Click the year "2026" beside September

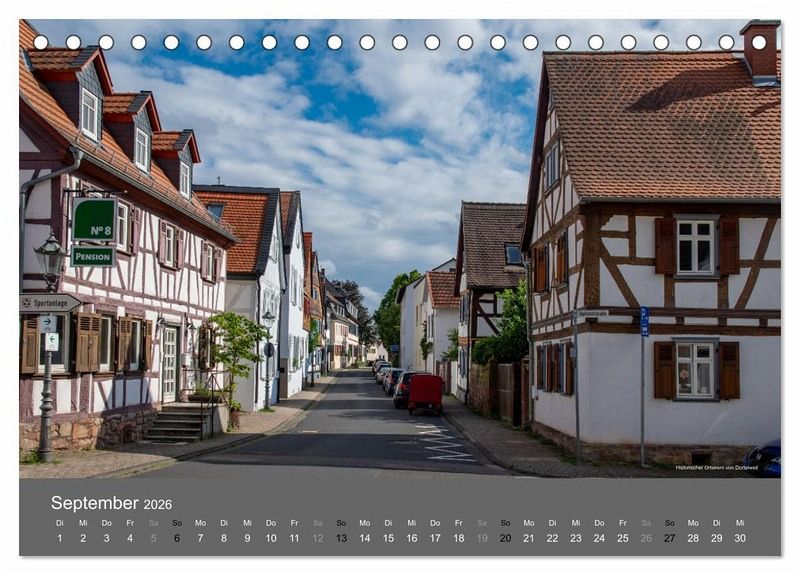click(x=158, y=505)
